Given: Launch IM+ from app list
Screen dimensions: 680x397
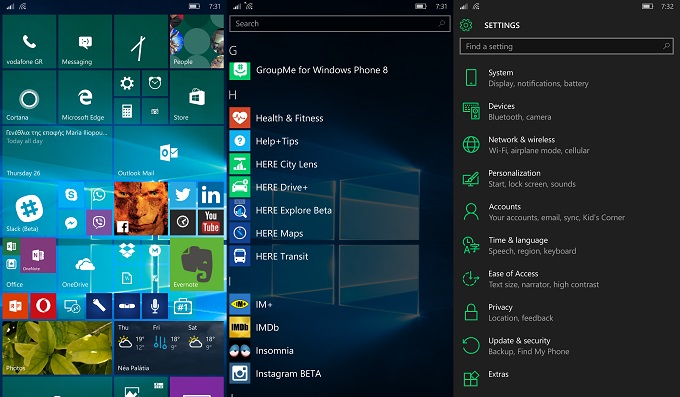Looking at the screenshot, I should click(252, 305).
